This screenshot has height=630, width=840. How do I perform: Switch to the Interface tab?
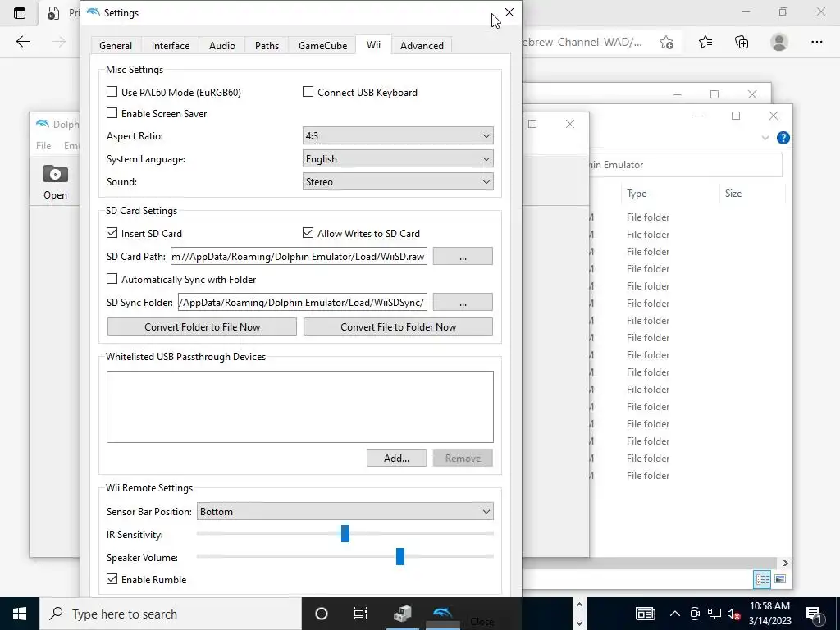[x=171, y=46]
